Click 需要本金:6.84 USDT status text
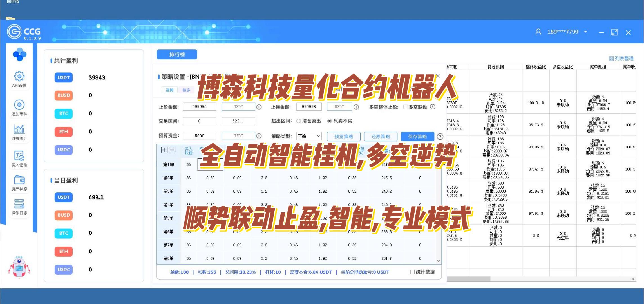The width and height of the screenshot is (644, 304). tap(311, 272)
